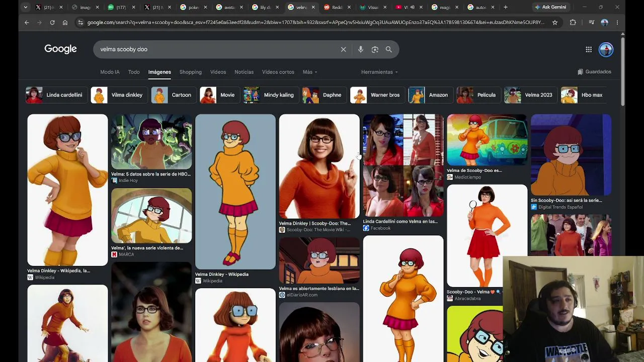644x362 pixels.
Task: Open the MARCA Velma series image
Action: click(151, 216)
